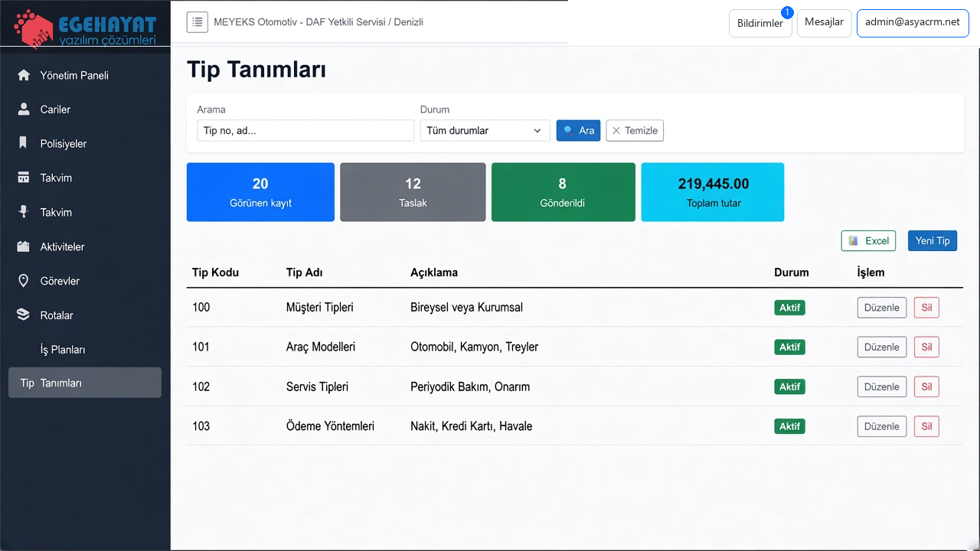Clear the filters with the Temizle button

[635, 131]
